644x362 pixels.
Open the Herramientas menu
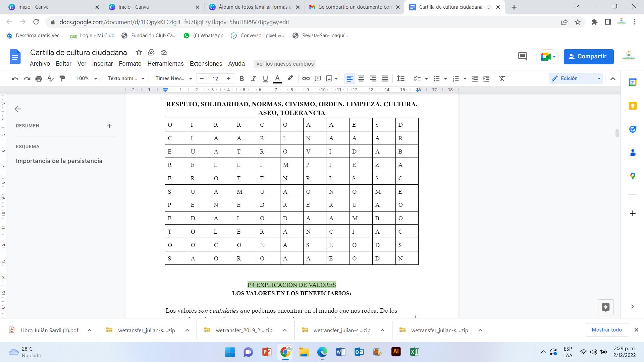(x=165, y=64)
